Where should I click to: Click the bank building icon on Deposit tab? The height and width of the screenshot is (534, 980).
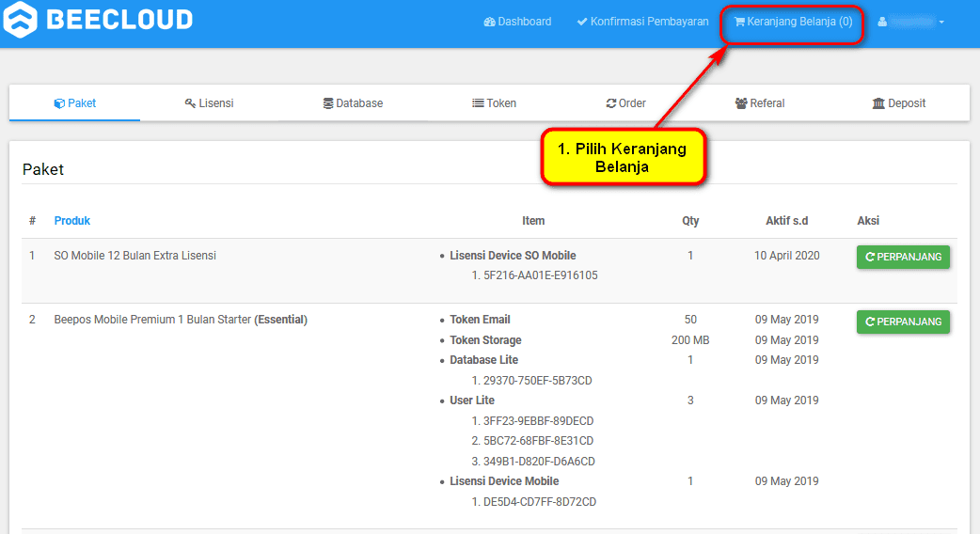coord(878,103)
